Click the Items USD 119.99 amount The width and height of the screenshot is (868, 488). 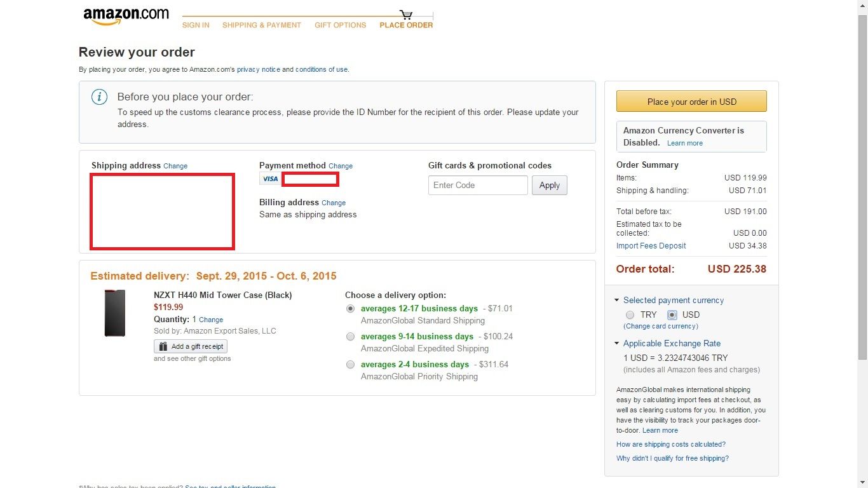[x=746, y=178]
